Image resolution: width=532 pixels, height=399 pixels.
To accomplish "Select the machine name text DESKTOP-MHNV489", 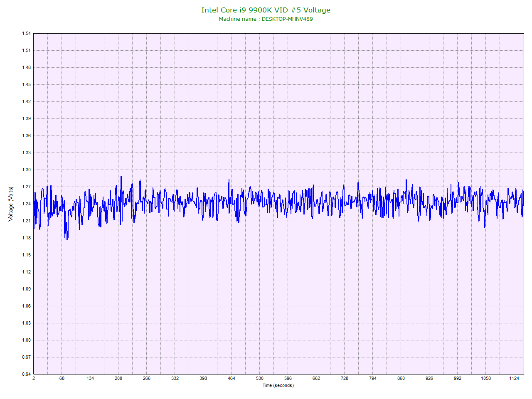I will (x=287, y=19).
